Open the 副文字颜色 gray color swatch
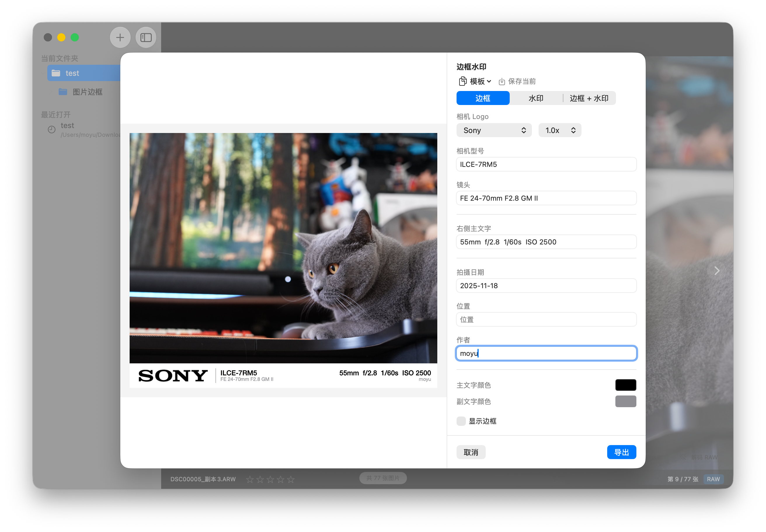This screenshot has height=532, width=766. click(x=626, y=402)
